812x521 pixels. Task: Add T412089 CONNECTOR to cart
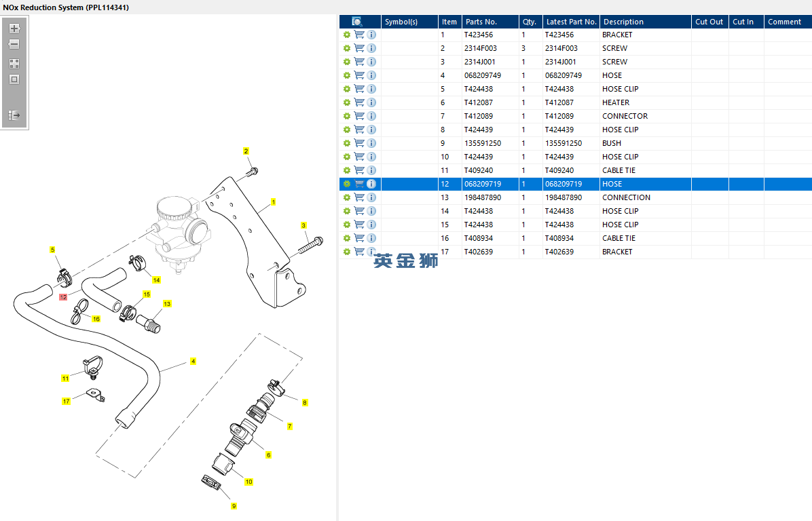[x=359, y=116]
